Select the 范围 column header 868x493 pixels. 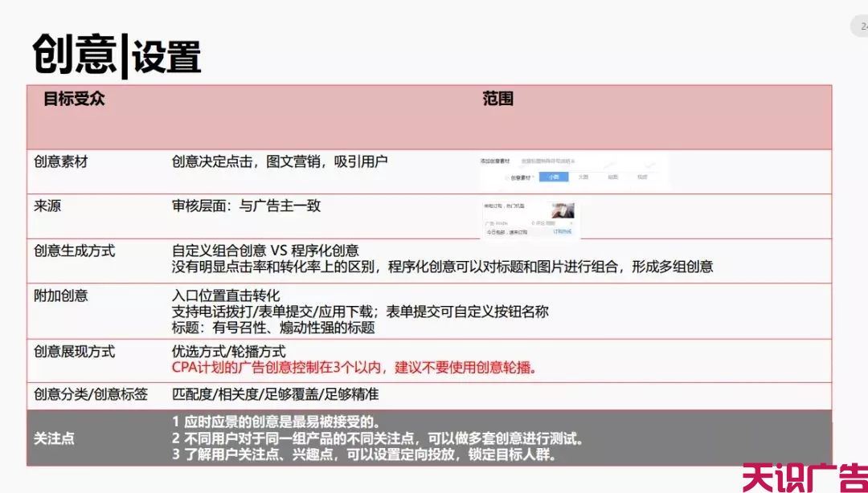click(497, 99)
